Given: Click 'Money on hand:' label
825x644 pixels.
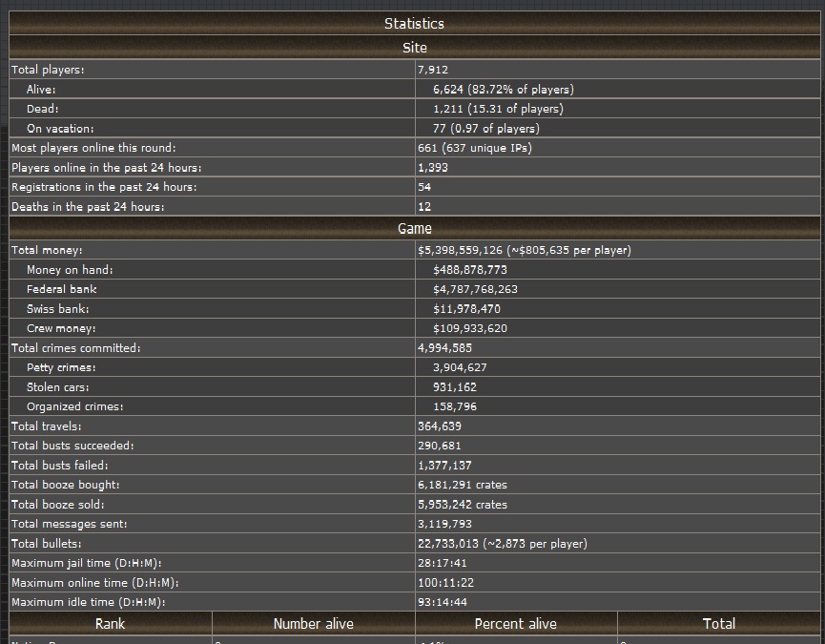Looking at the screenshot, I should [70, 270].
